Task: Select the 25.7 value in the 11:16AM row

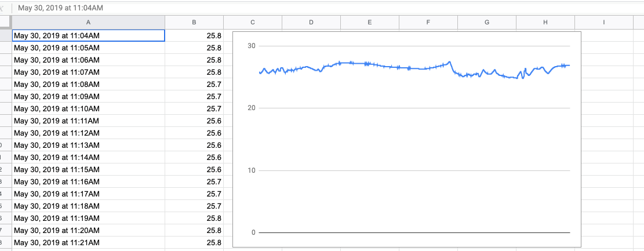Action: (194, 181)
